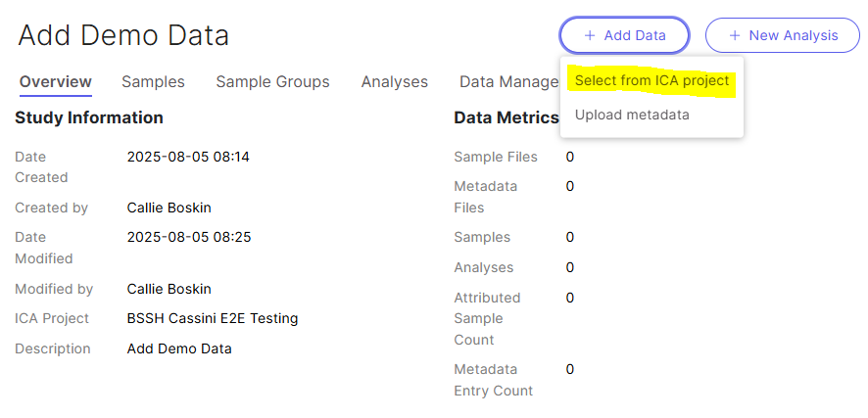
Task: Switch to the Analyses tab
Action: pos(395,82)
